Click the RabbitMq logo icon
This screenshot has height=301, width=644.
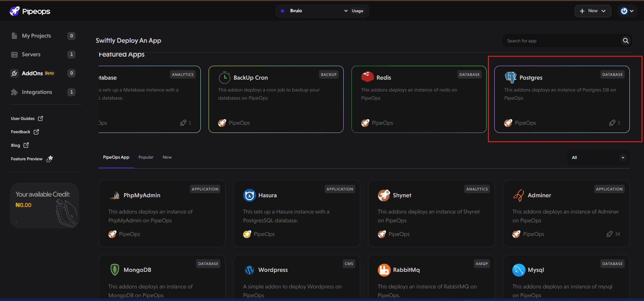pyautogui.click(x=384, y=270)
